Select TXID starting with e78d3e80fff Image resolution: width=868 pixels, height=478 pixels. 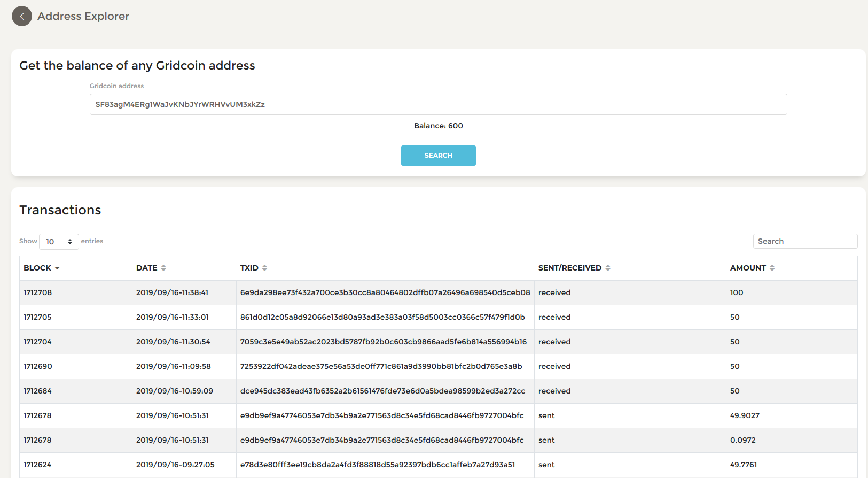tap(378, 465)
